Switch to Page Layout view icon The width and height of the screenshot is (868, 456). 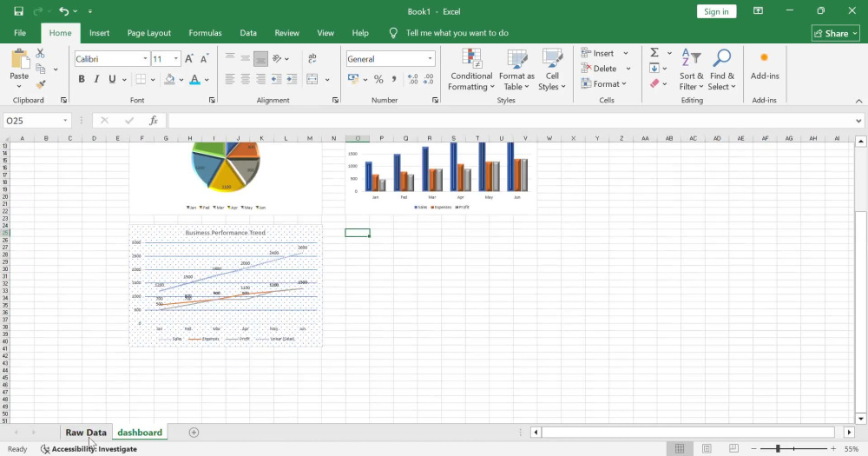[x=707, y=448]
